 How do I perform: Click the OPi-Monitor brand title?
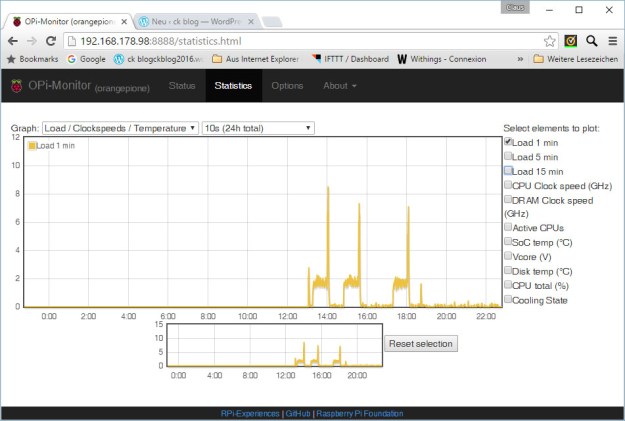pos(59,85)
